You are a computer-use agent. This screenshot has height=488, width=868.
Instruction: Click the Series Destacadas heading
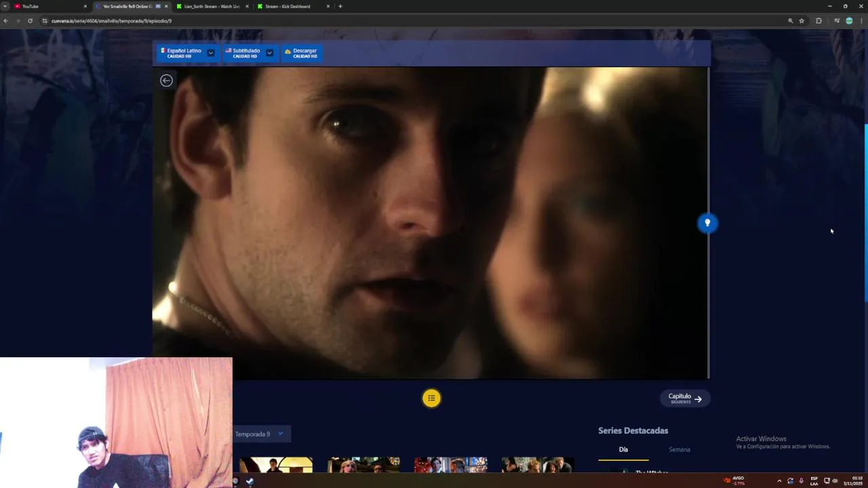tap(633, 430)
